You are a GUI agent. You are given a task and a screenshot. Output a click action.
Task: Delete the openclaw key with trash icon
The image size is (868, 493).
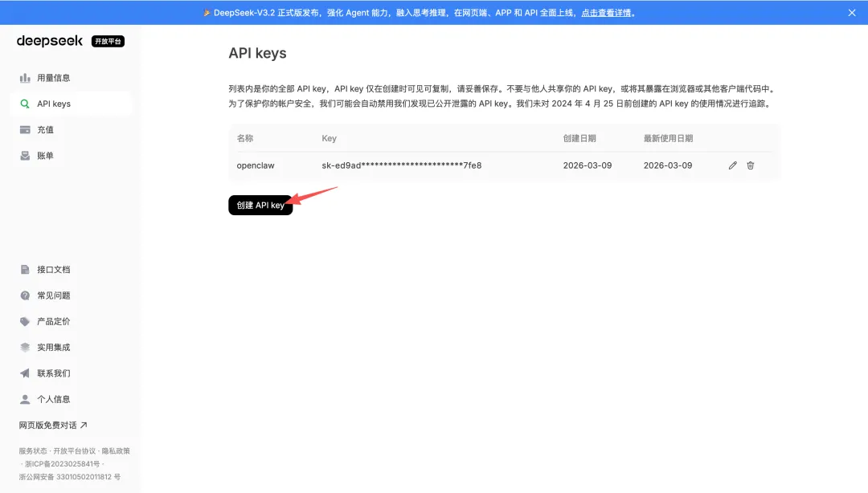click(750, 165)
